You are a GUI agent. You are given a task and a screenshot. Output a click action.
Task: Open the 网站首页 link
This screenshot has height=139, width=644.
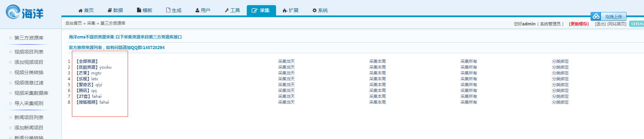tap(617, 24)
